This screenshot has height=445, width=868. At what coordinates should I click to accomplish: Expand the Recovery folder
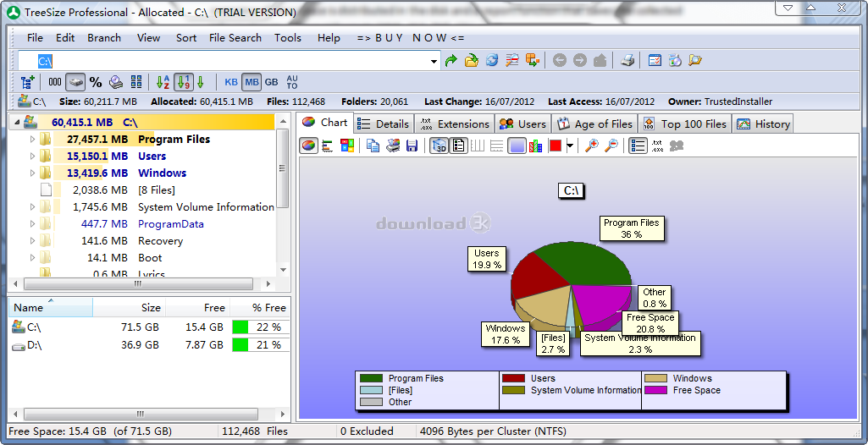[32, 241]
